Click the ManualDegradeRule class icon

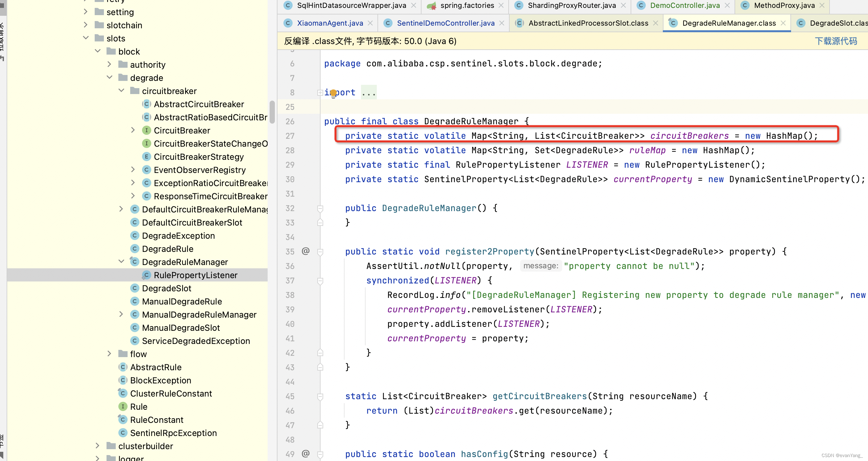pyautogui.click(x=134, y=301)
